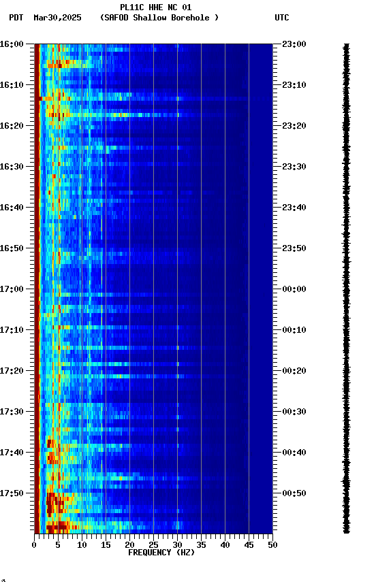The height and width of the screenshot is (588, 376).
Task: Click the spectrogram heatmap plot
Action: click(x=153, y=289)
